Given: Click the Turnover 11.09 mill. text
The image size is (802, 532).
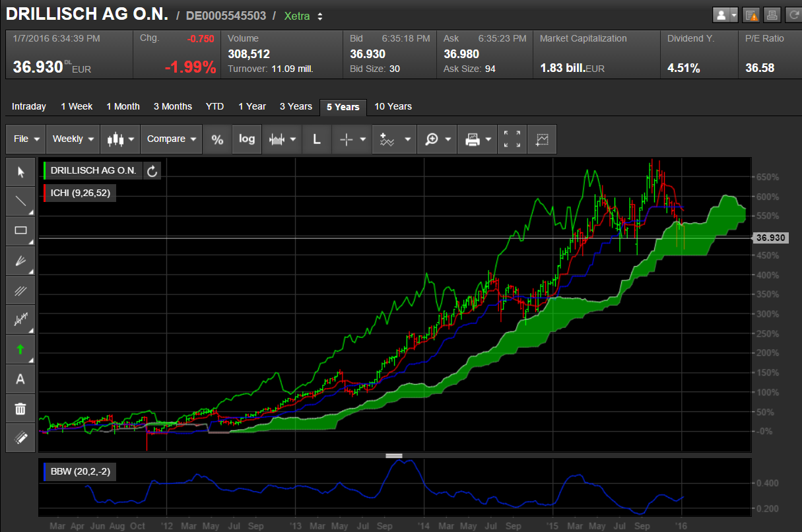Looking at the screenshot, I should point(271,69).
